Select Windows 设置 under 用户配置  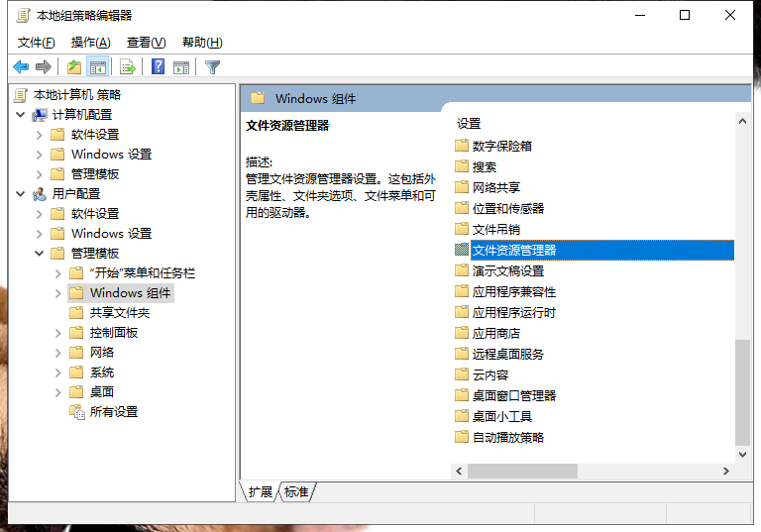111,234
